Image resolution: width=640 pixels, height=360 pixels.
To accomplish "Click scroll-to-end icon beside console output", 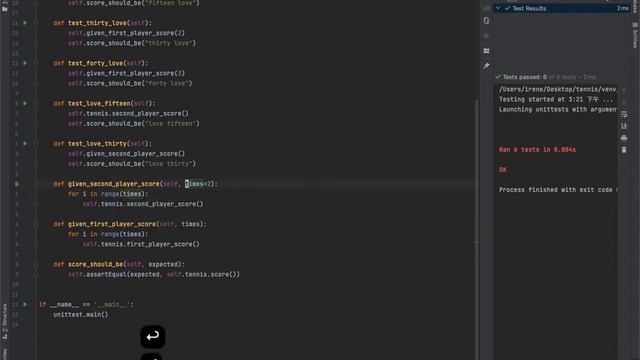I will point(624,126).
